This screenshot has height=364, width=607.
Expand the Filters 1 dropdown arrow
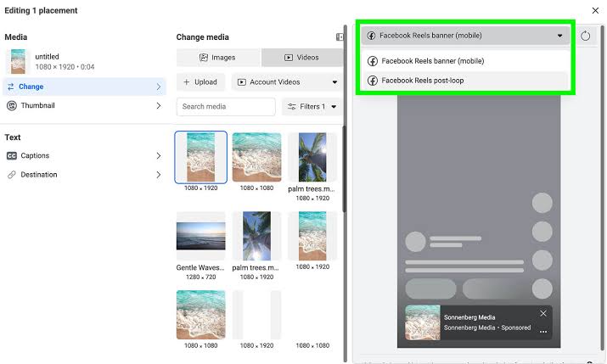[334, 107]
